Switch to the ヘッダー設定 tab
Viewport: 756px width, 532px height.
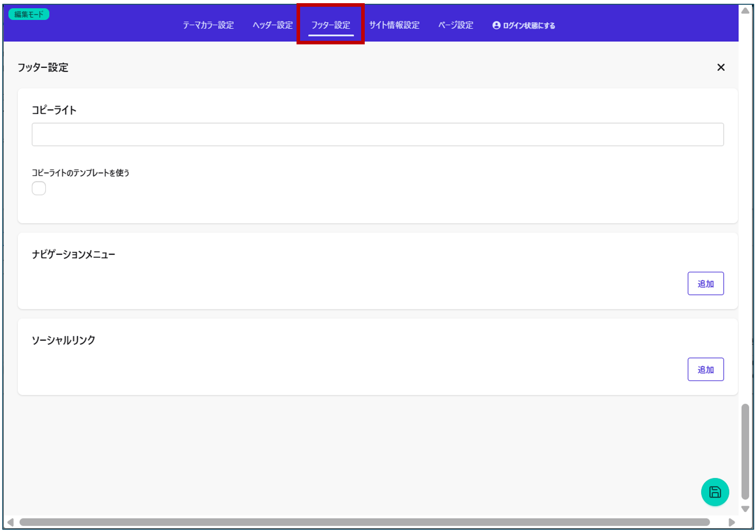point(272,25)
